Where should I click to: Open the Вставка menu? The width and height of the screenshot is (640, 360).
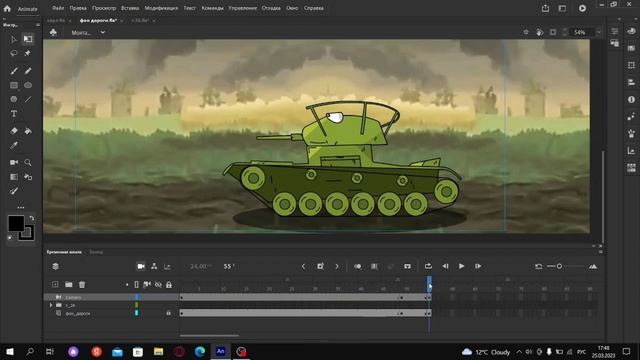pos(130,8)
